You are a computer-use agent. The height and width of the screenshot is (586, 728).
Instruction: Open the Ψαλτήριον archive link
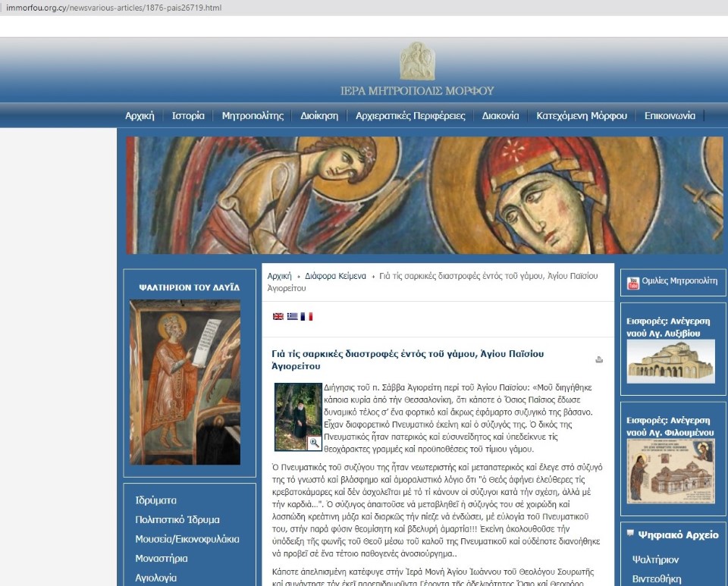pyautogui.click(x=655, y=559)
